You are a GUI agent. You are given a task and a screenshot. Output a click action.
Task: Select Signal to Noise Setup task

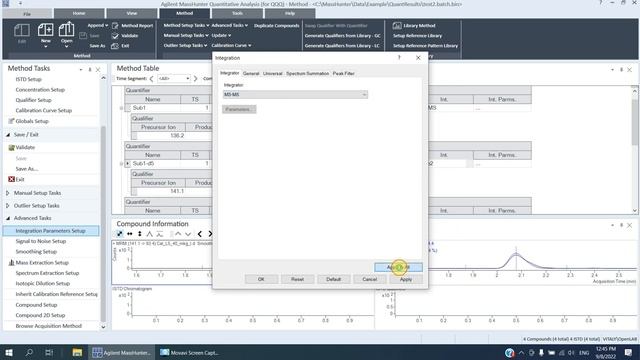pyautogui.click(x=41, y=241)
